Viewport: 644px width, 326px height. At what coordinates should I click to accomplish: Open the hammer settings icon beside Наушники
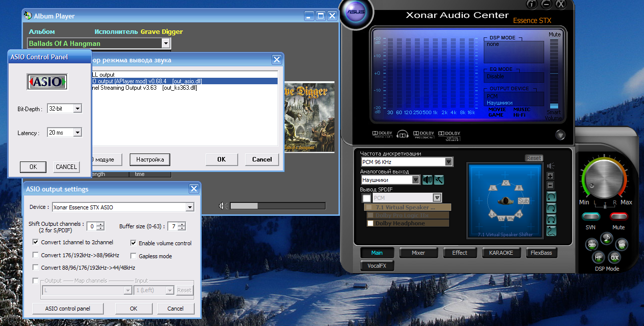point(439,180)
